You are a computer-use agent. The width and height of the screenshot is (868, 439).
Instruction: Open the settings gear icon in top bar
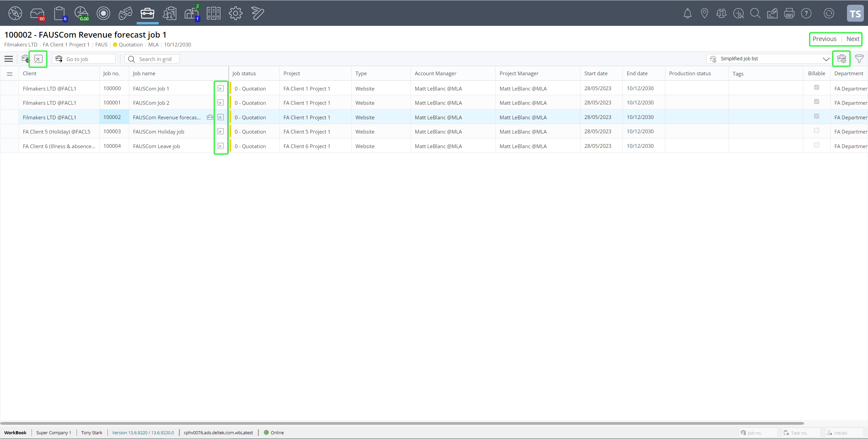click(236, 13)
